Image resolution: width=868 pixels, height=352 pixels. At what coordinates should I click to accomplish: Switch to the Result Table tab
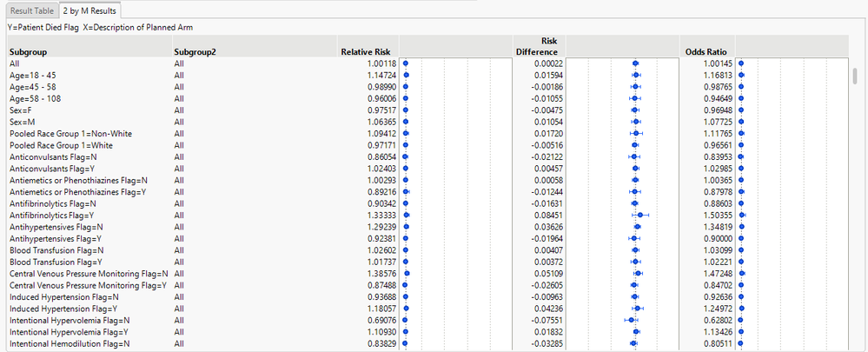tap(30, 10)
